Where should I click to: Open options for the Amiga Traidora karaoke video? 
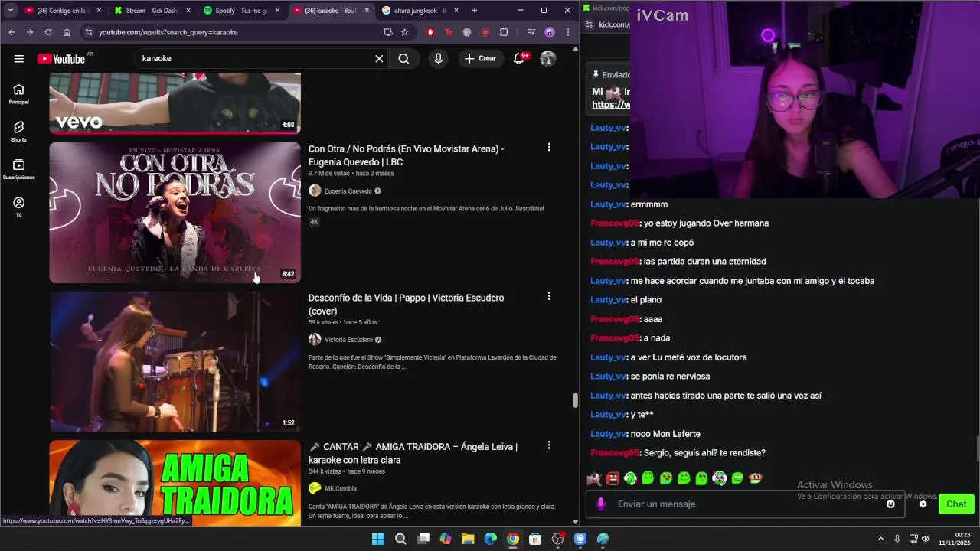[x=549, y=445]
